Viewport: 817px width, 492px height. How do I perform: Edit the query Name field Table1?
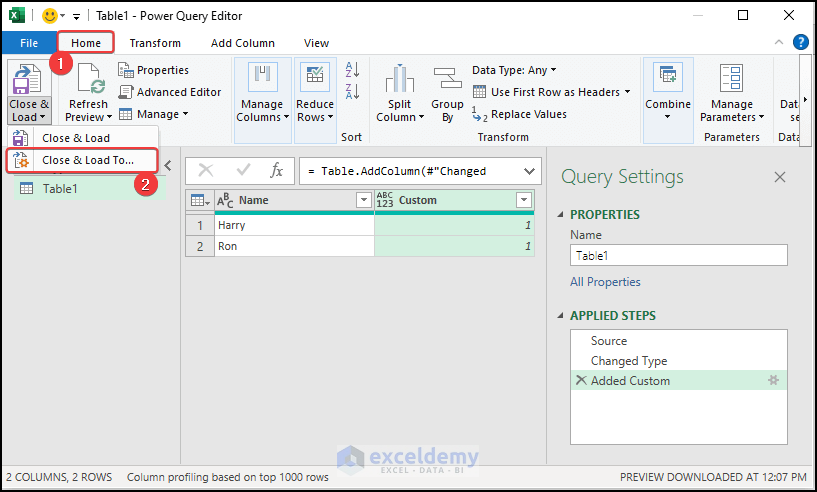pos(678,255)
